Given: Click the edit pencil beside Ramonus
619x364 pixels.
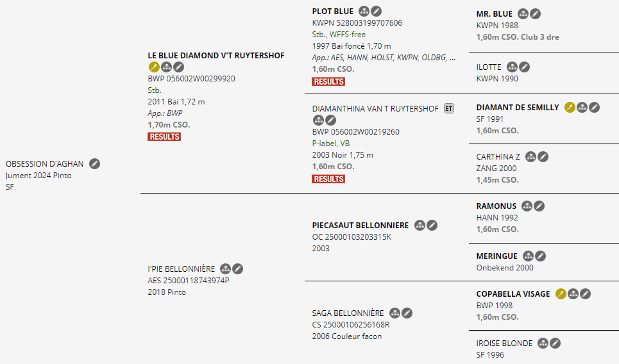Looking at the screenshot, I should tap(539, 206).
